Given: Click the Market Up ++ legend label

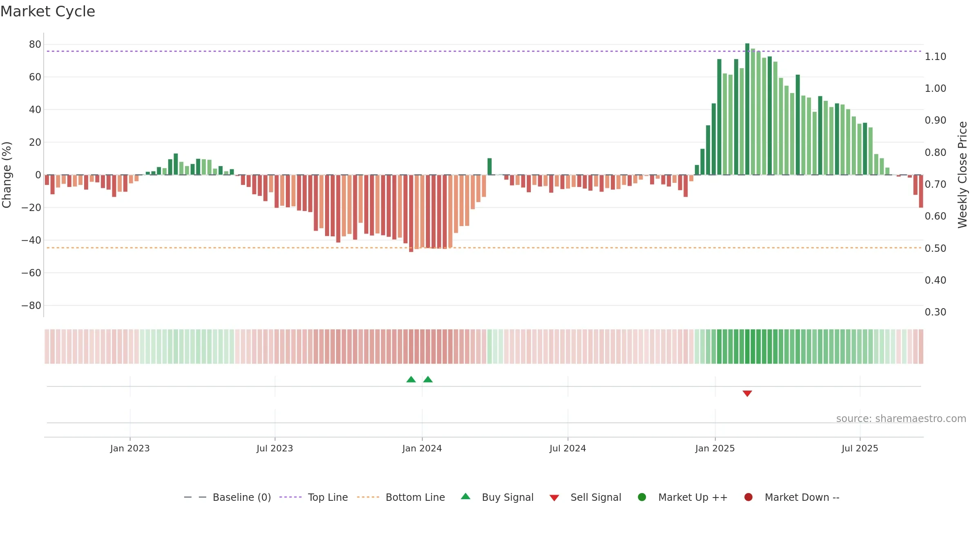Looking at the screenshot, I should pyautogui.click(x=693, y=497).
